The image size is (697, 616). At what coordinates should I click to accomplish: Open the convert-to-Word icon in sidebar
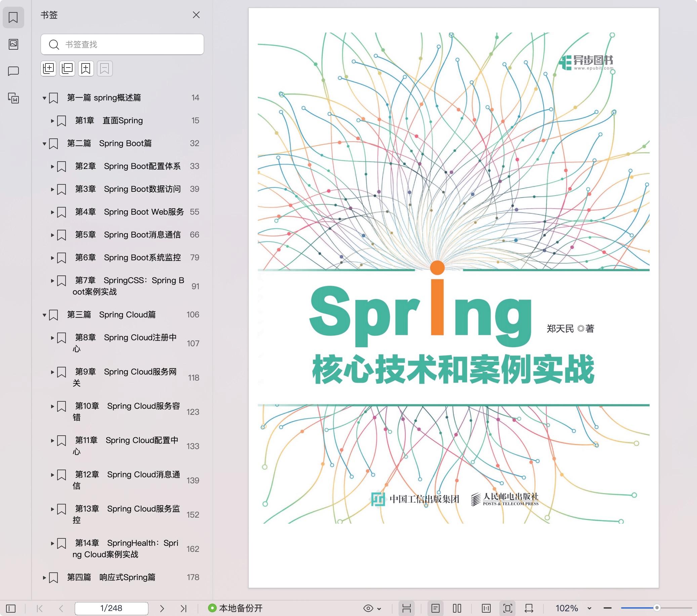tap(13, 98)
